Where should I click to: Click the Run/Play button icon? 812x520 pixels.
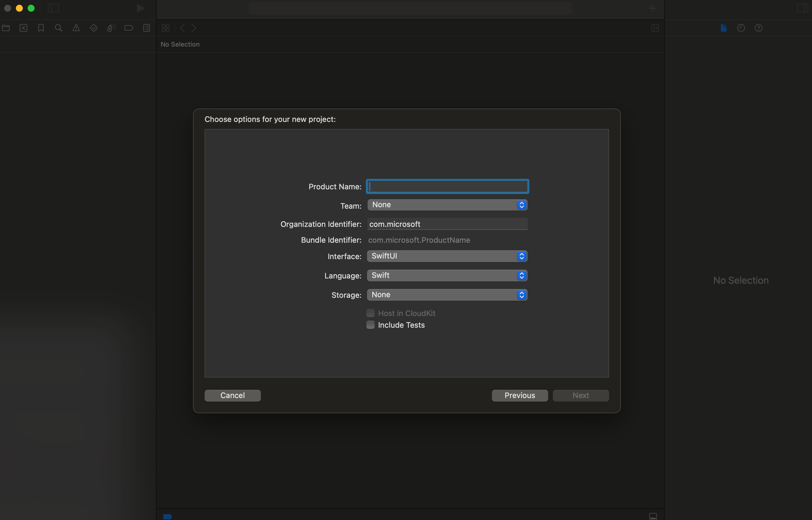pos(140,8)
